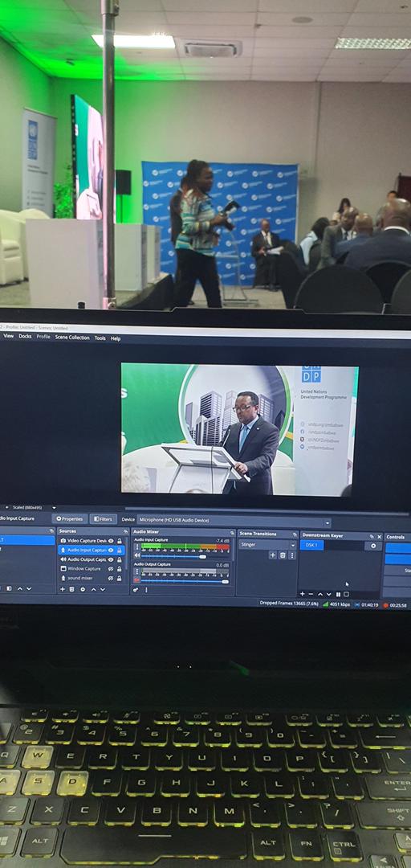This screenshot has height=868, width=411.
Task: Undock the Sources panel with its float icon
Action: point(125,531)
